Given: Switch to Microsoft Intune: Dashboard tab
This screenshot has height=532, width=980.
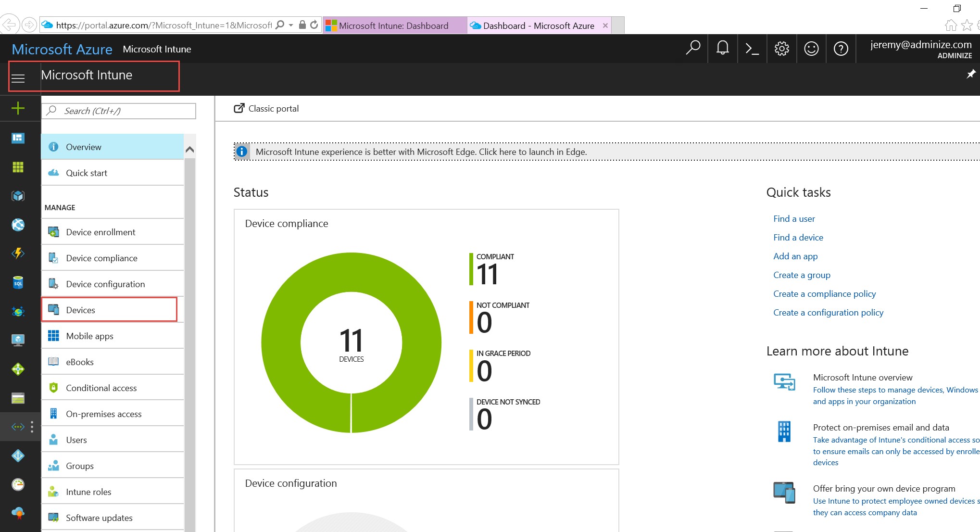Looking at the screenshot, I should [393, 25].
